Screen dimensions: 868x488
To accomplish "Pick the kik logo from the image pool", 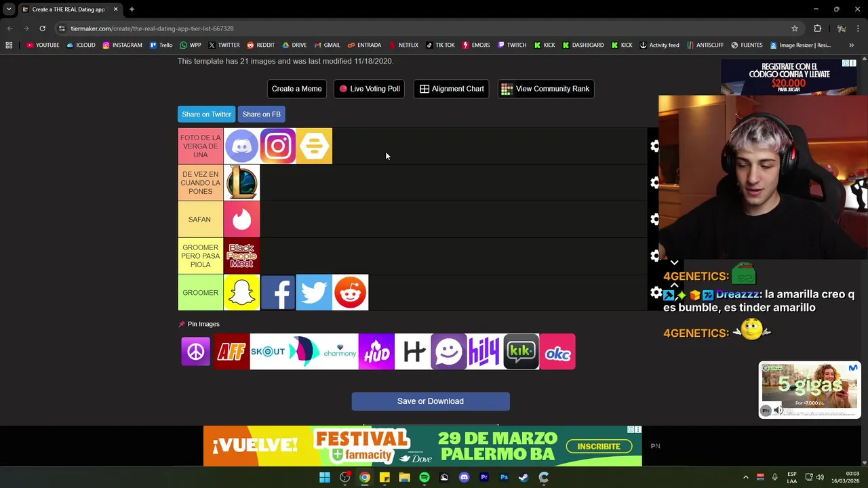I will pos(521,352).
